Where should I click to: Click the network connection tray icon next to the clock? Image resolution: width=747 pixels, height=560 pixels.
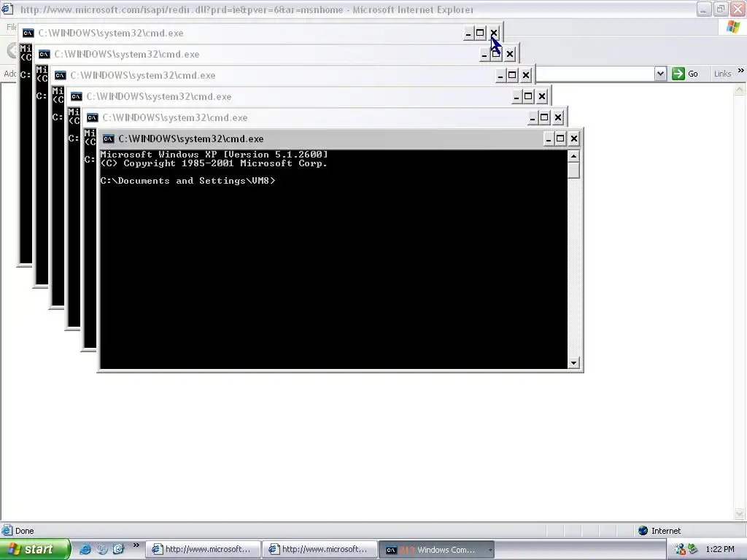pyautogui.click(x=692, y=549)
